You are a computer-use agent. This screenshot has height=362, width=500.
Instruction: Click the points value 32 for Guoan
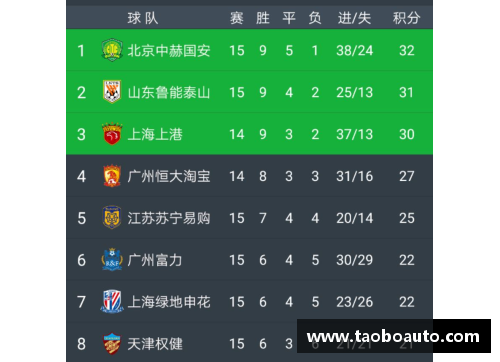[407, 51]
